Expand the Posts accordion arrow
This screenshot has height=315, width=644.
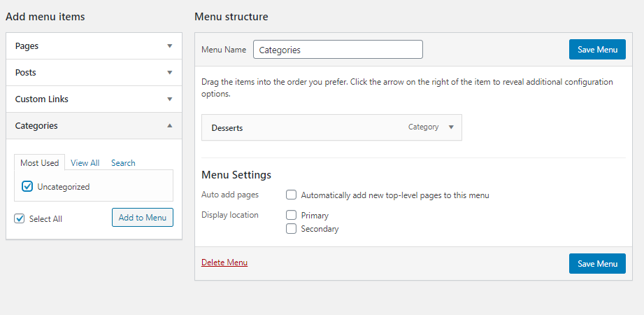pos(169,73)
